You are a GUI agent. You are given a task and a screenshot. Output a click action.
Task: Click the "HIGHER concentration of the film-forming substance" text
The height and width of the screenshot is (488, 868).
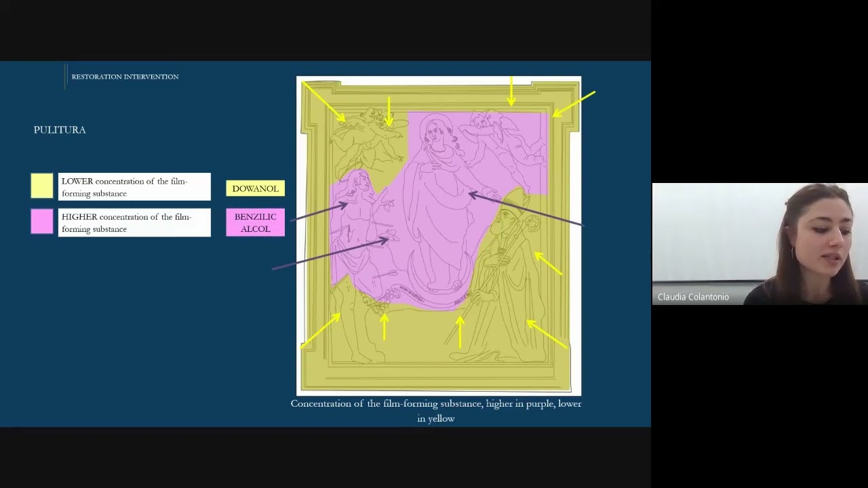126,223
